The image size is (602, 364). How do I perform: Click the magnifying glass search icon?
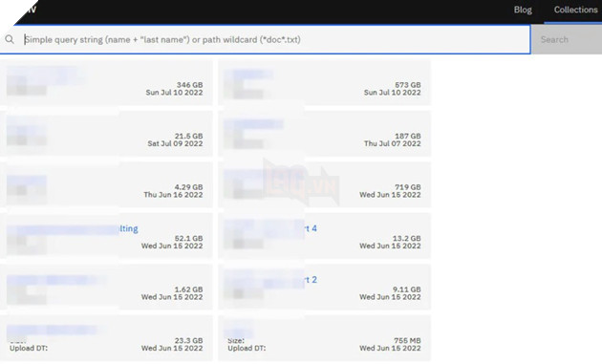click(10, 39)
